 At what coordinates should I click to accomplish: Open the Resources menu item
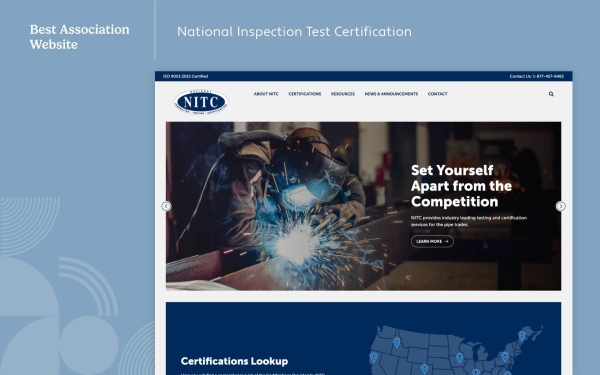click(x=343, y=94)
